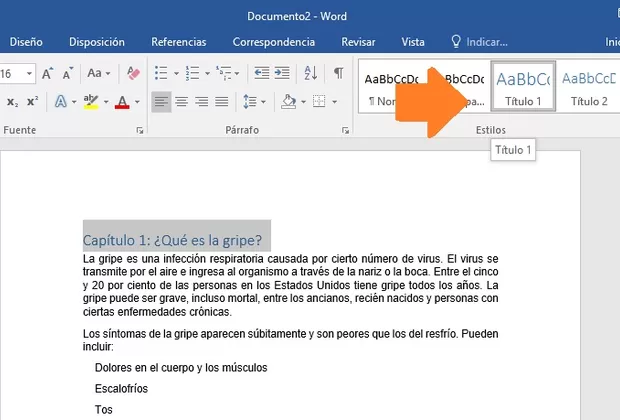Open line spacing options

[x=250, y=102]
